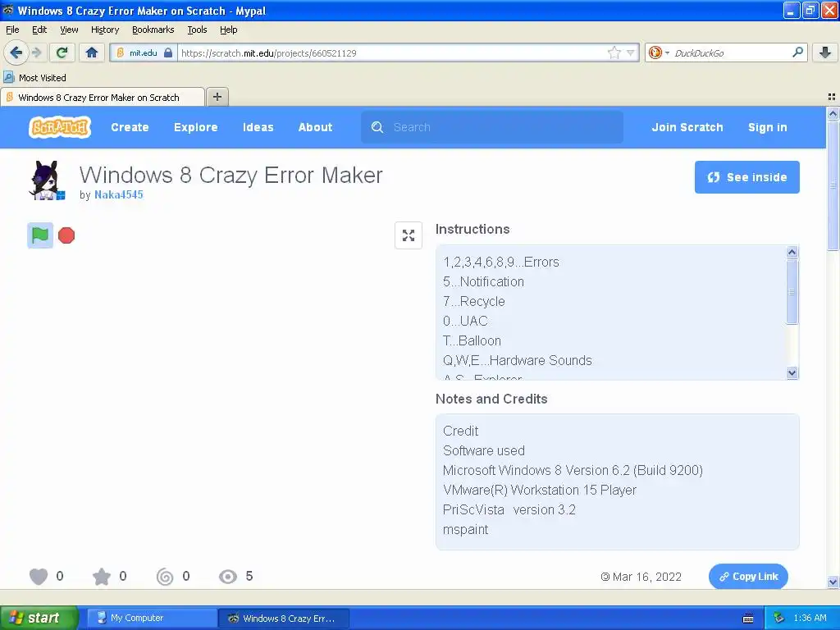The image size is (840, 630).
Task: Open the View menu
Action: click(x=69, y=30)
